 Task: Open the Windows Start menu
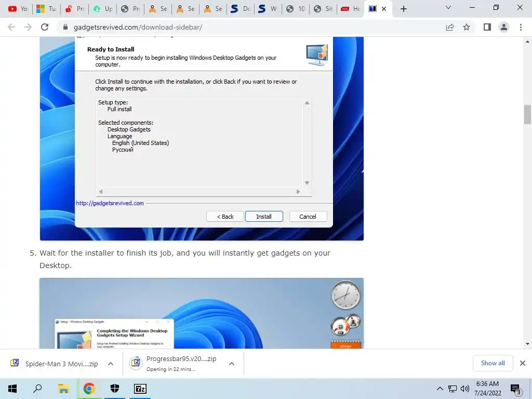(x=12, y=389)
